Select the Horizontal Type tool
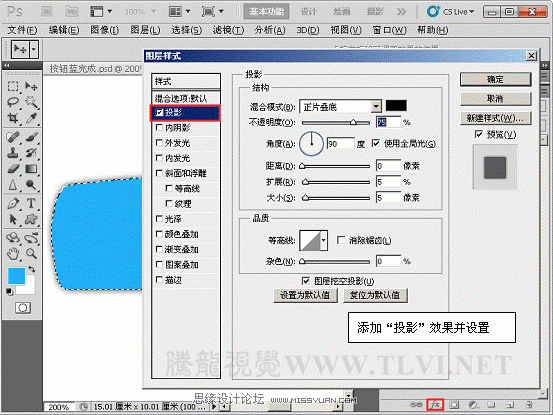This screenshot has height=415, width=553. coord(31,203)
